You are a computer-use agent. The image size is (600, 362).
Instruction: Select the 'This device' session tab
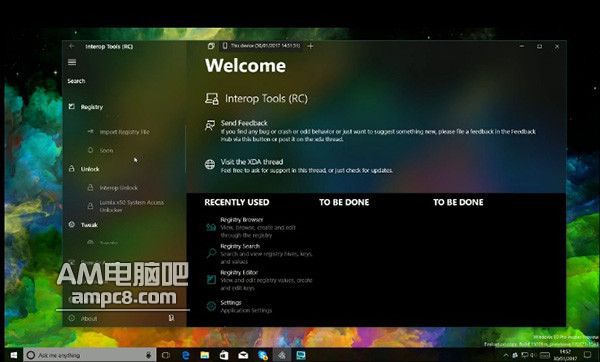(262, 46)
